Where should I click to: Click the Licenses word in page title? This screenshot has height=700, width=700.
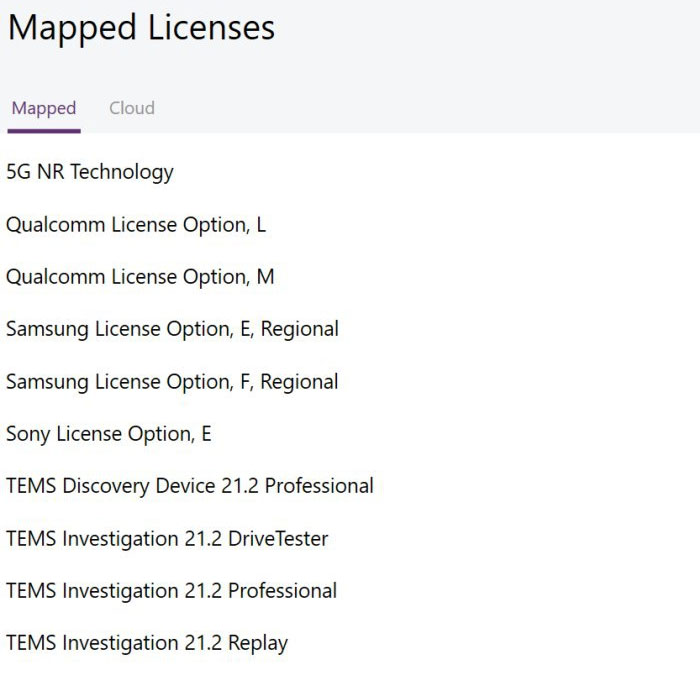(x=211, y=28)
